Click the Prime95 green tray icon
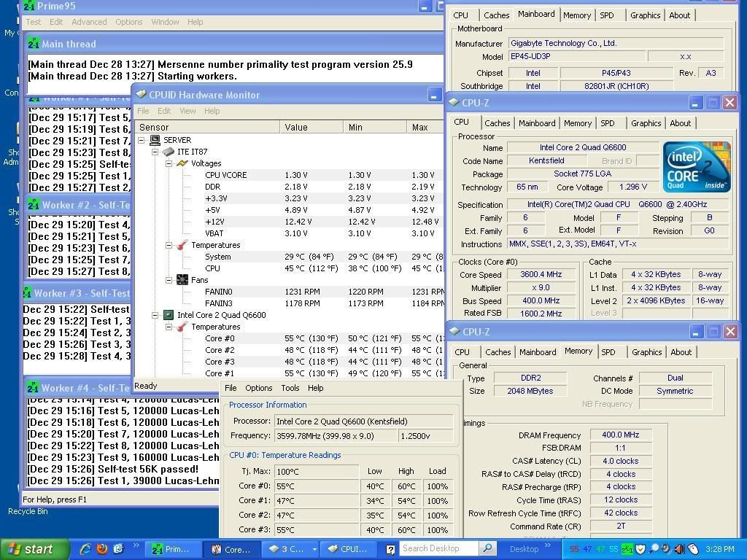This screenshot has height=560, width=747. coord(627,549)
